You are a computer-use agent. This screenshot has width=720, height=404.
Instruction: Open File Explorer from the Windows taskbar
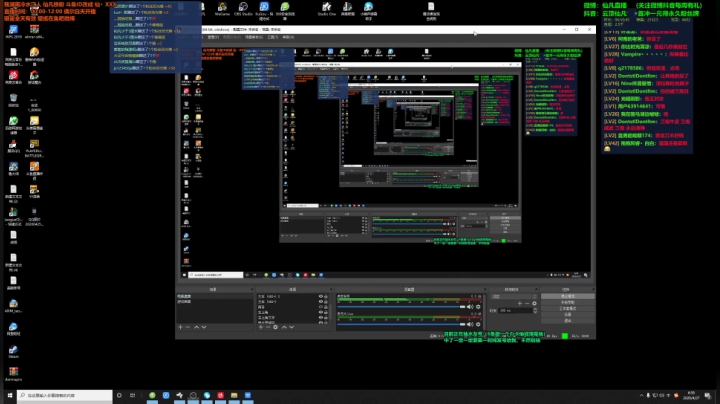coord(234,395)
